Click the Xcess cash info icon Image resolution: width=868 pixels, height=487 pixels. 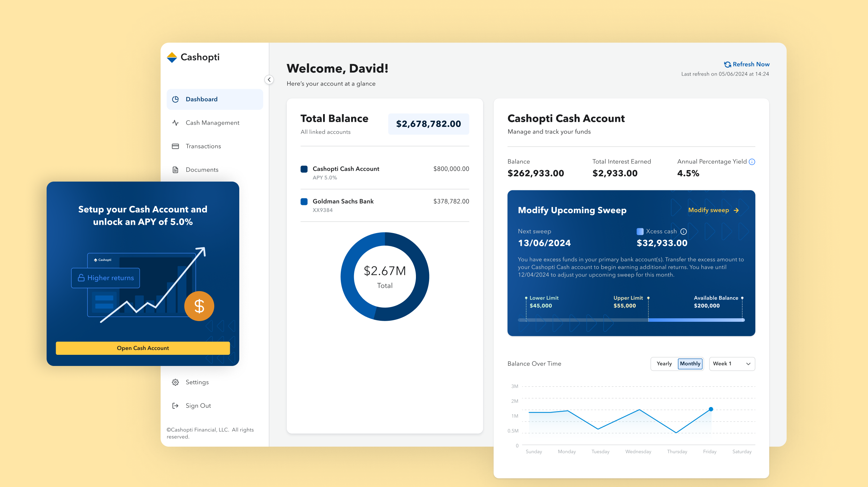684,232
